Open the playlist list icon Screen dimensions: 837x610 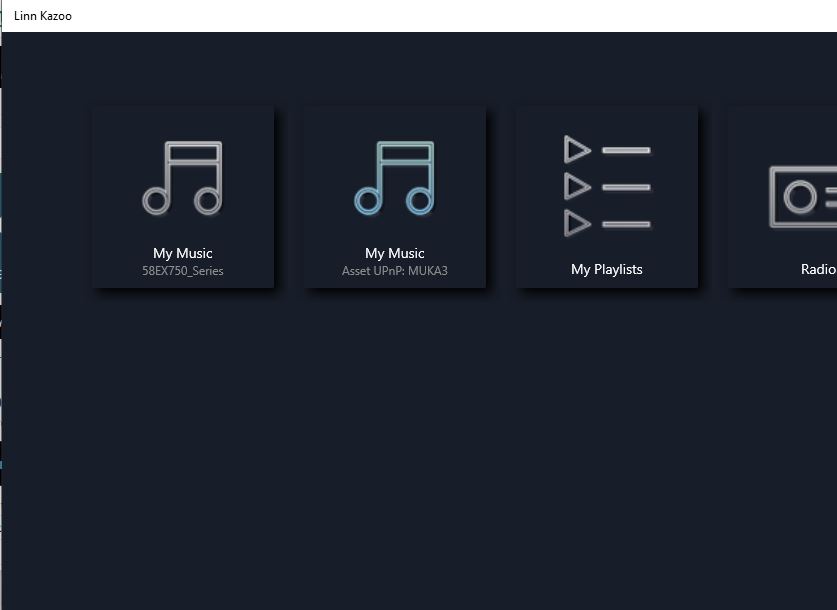coord(607,186)
